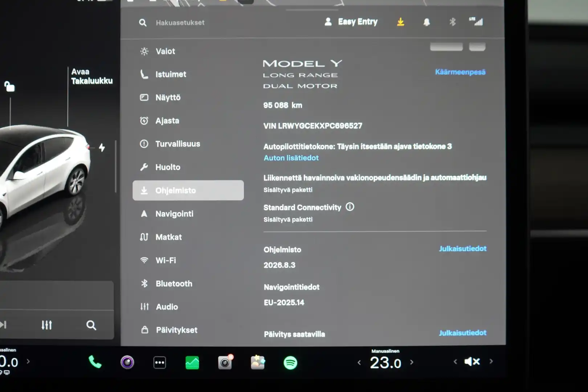This screenshot has width=588, height=392.
Task: Toggle mute on volume speaker icon
Action: [472, 361]
